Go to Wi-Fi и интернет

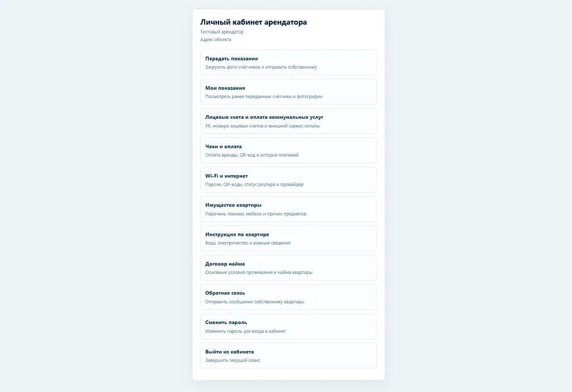288,179
